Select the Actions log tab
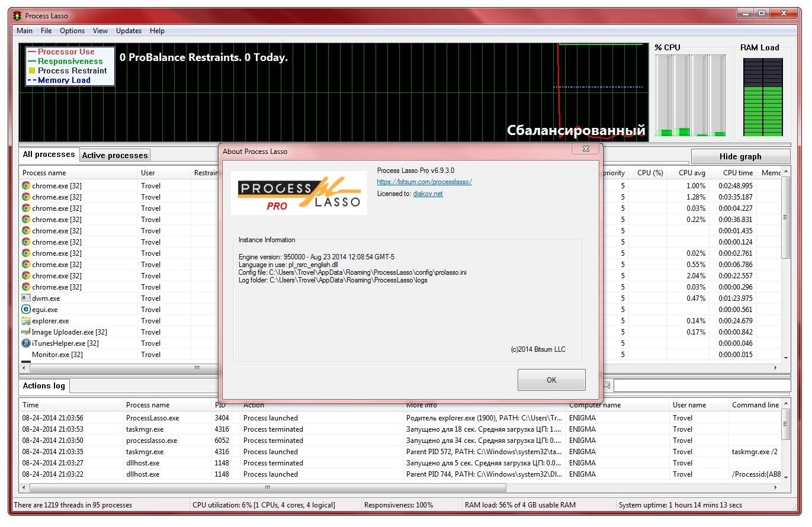This screenshot has height=527, width=812. (x=44, y=386)
